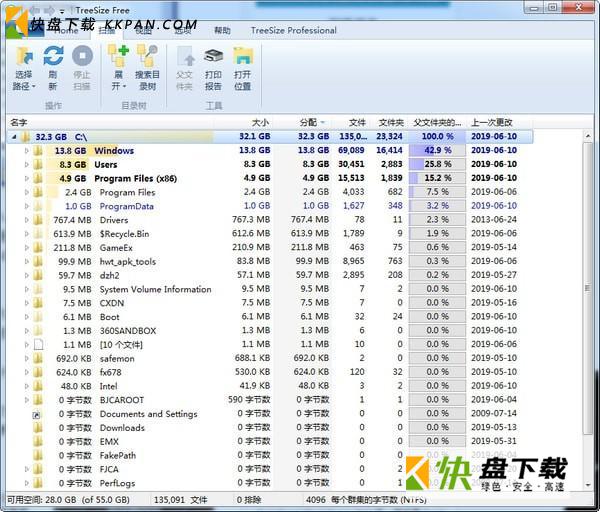Click the vertical scrollbar down arrow
This screenshot has width=600, height=512.
[588, 484]
